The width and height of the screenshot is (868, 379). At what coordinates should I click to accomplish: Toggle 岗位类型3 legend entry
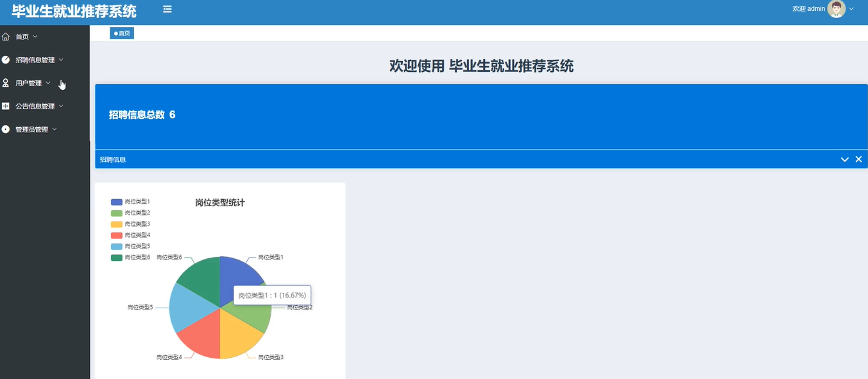[130, 224]
